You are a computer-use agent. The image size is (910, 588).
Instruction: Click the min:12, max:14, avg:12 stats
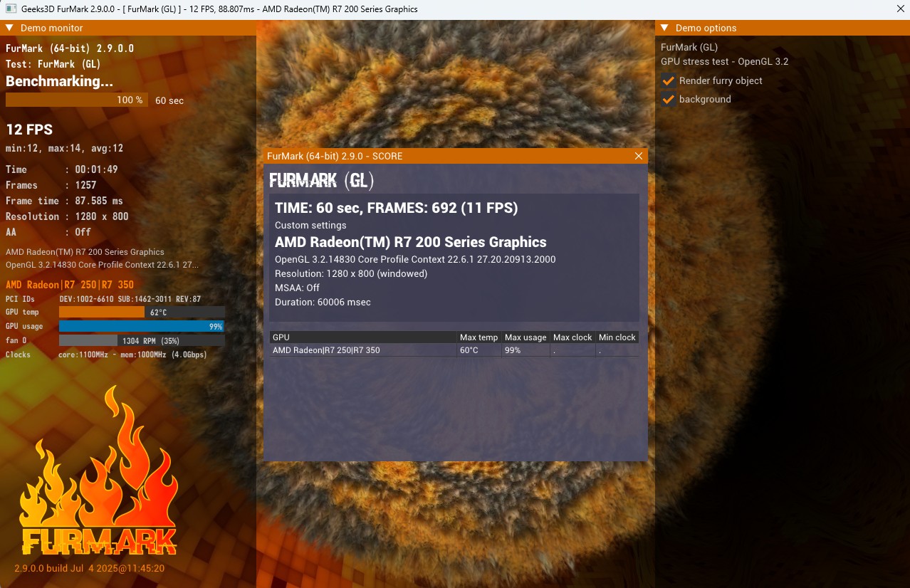[x=65, y=149]
